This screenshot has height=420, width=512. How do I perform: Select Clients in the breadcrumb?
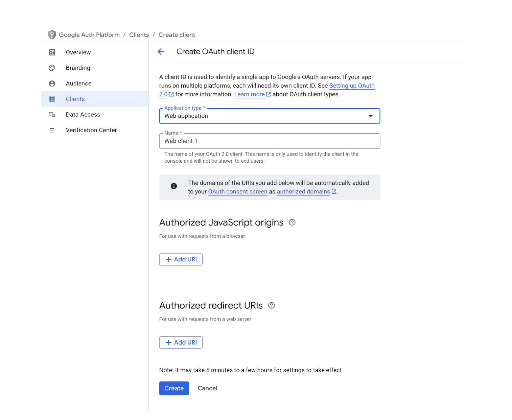pos(139,35)
